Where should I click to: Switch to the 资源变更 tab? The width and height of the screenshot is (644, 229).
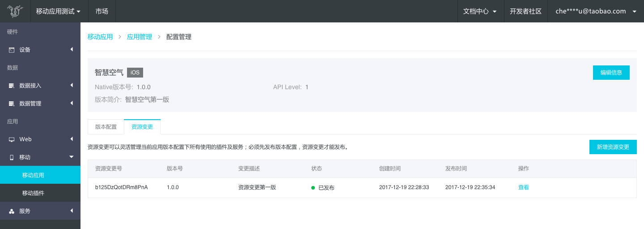tap(142, 127)
